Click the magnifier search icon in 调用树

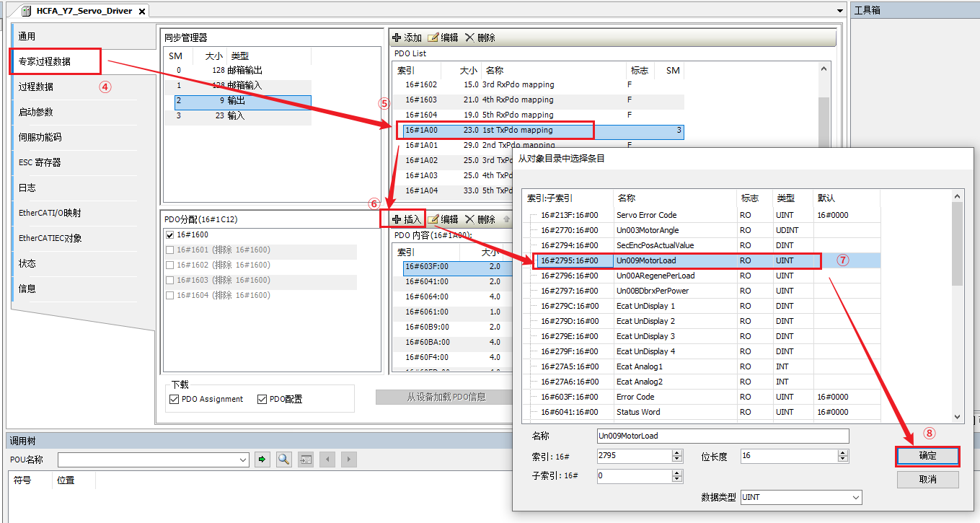(x=283, y=459)
